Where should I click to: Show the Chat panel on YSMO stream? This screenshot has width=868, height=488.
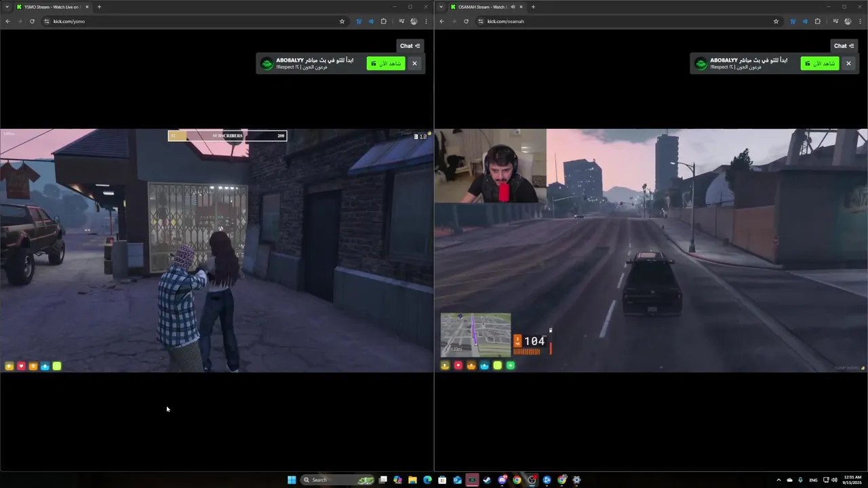click(410, 46)
